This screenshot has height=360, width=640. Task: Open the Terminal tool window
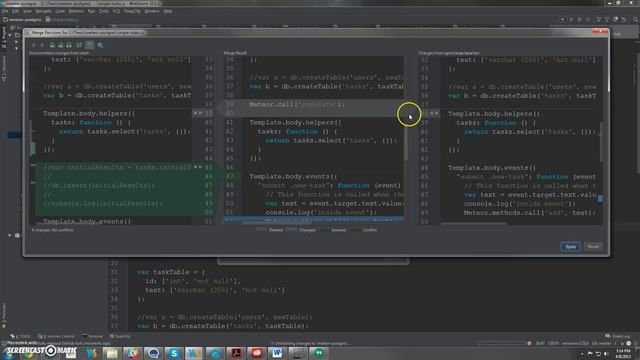coord(93,336)
